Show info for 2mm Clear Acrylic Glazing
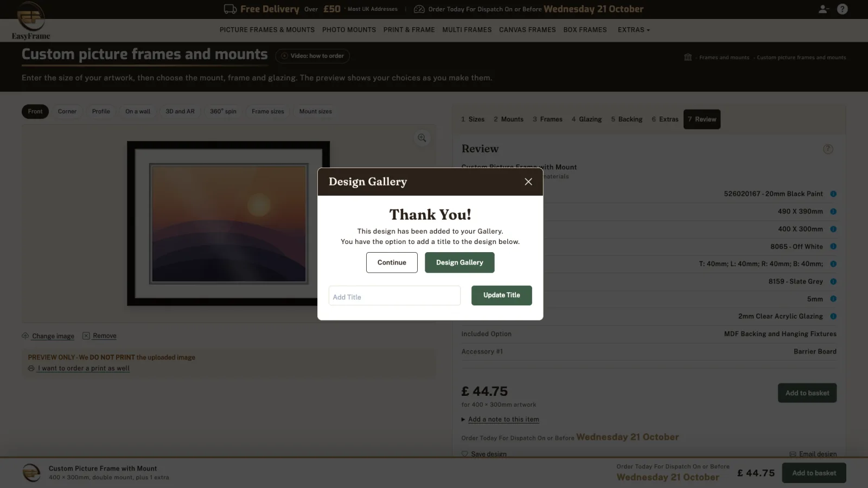This screenshot has height=488, width=868. click(833, 316)
